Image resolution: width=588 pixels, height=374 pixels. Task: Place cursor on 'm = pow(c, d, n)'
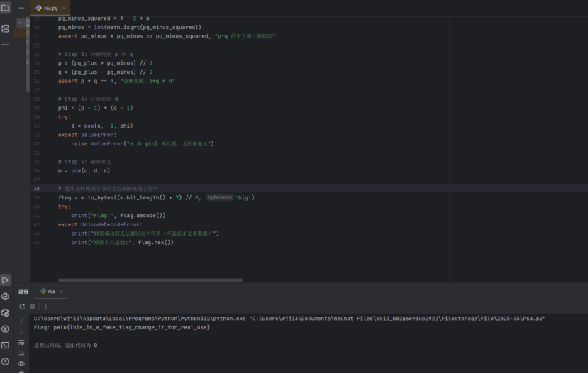(84, 171)
